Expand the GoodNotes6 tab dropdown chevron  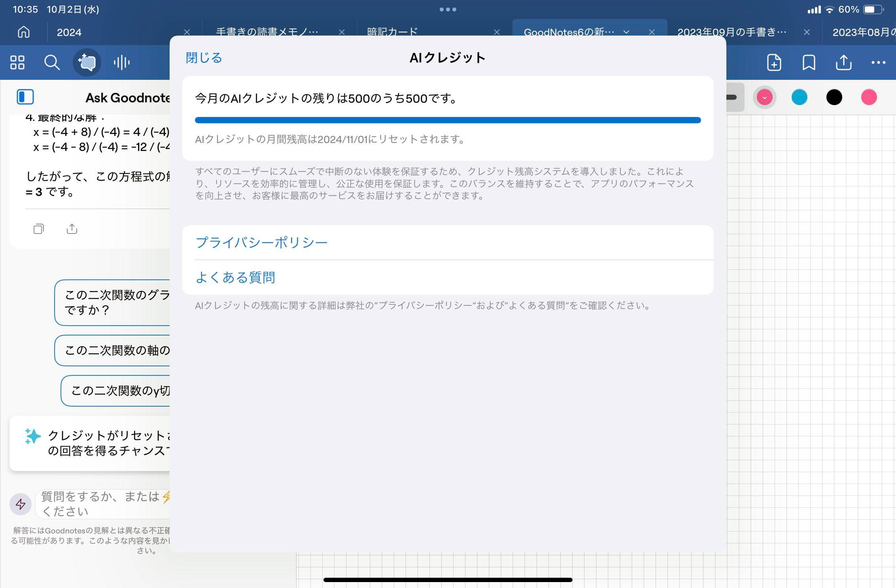626,32
